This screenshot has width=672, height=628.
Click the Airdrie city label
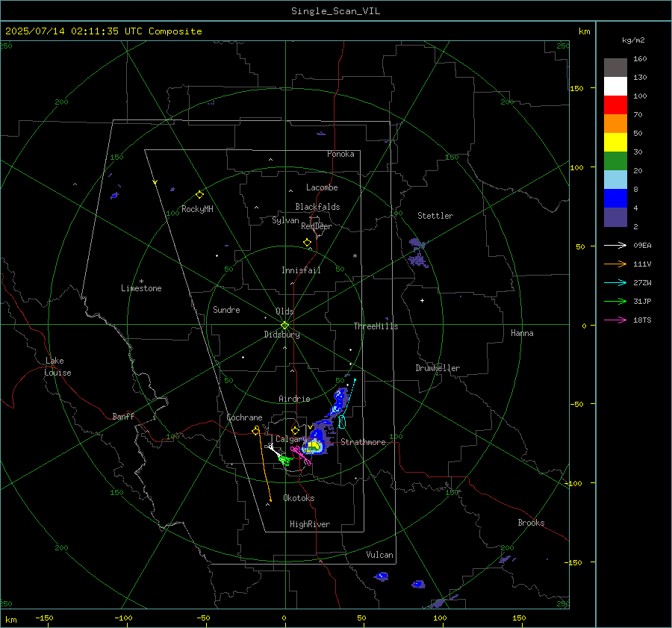[x=294, y=399]
